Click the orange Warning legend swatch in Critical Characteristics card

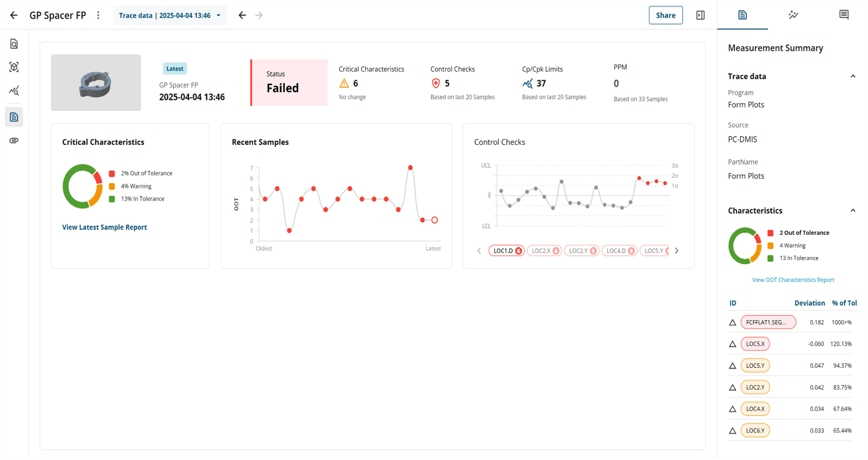(x=112, y=187)
